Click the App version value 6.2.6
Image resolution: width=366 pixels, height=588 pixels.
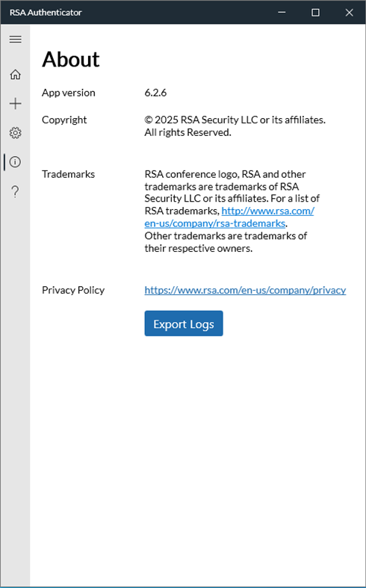155,93
